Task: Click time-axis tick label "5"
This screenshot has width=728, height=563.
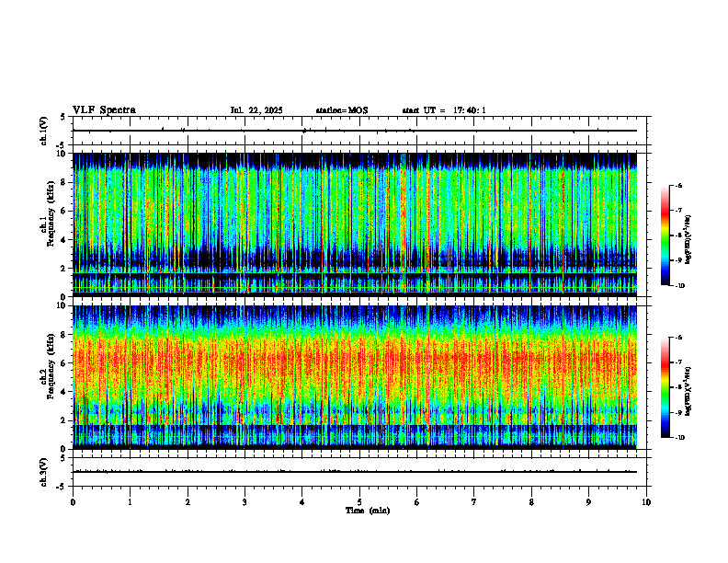Action: tap(359, 502)
